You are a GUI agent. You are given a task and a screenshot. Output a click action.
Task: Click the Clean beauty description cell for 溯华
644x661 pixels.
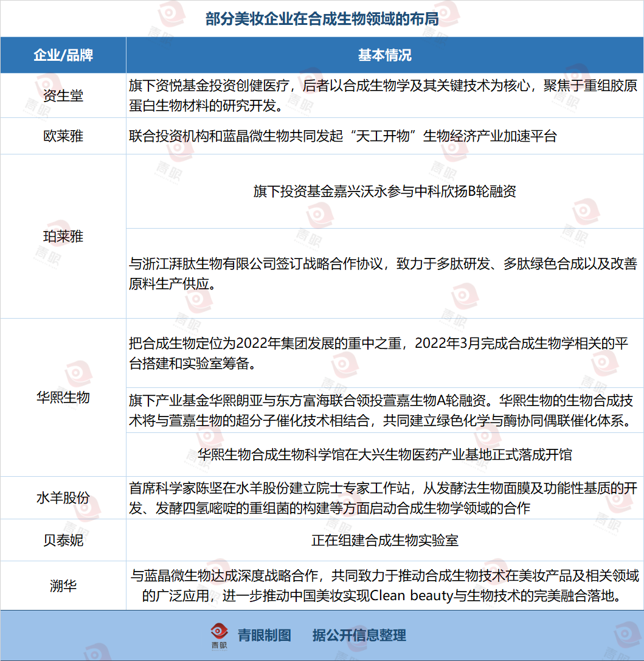click(x=385, y=586)
